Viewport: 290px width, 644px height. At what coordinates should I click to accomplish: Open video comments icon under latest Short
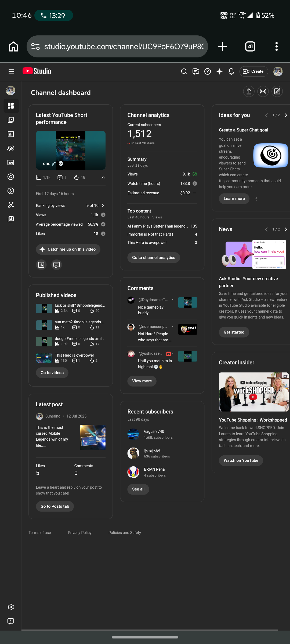point(57,265)
